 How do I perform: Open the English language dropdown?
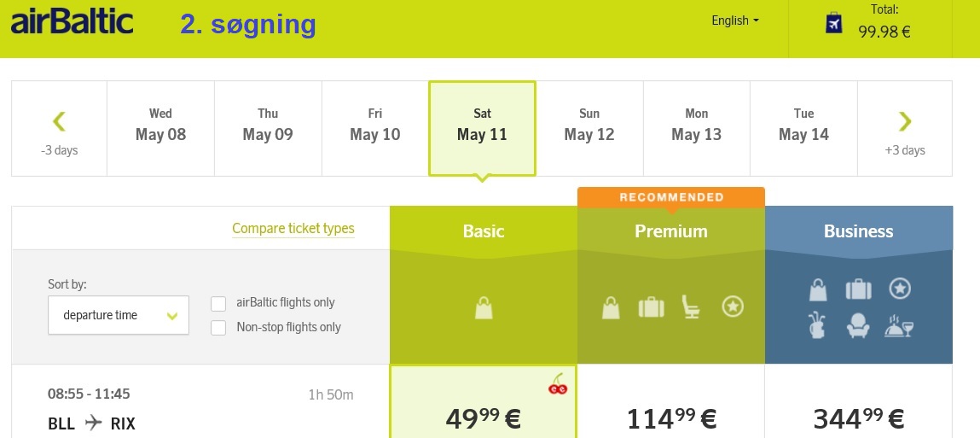tap(735, 20)
